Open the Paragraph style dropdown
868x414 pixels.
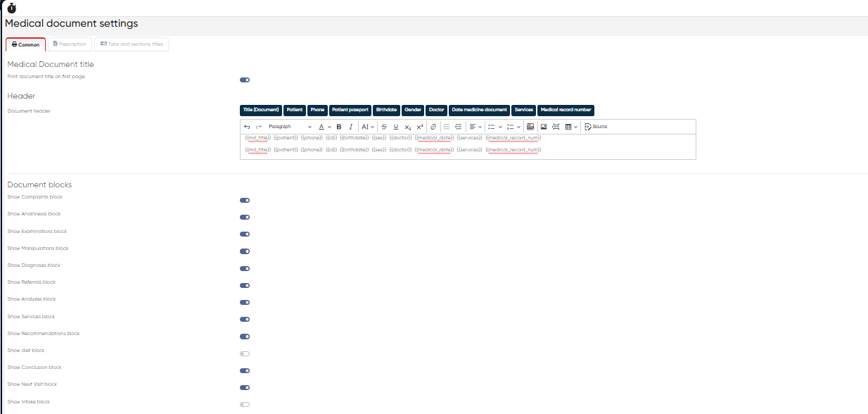[x=290, y=127]
